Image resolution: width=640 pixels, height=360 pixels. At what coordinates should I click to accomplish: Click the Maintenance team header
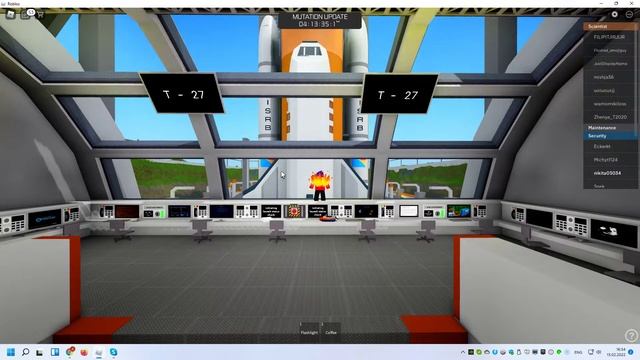click(611, 128)
